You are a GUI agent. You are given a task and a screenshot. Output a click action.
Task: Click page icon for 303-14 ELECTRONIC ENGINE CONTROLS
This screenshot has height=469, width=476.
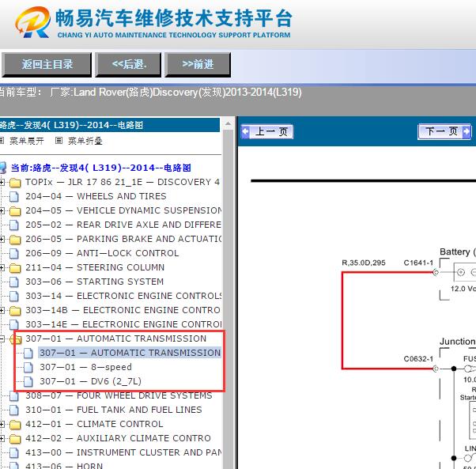point(14,297)
